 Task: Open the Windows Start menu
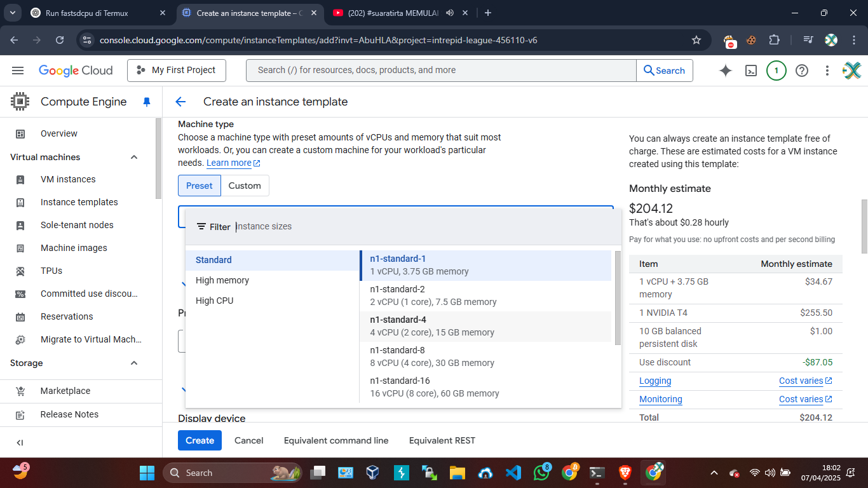[147, 473]
